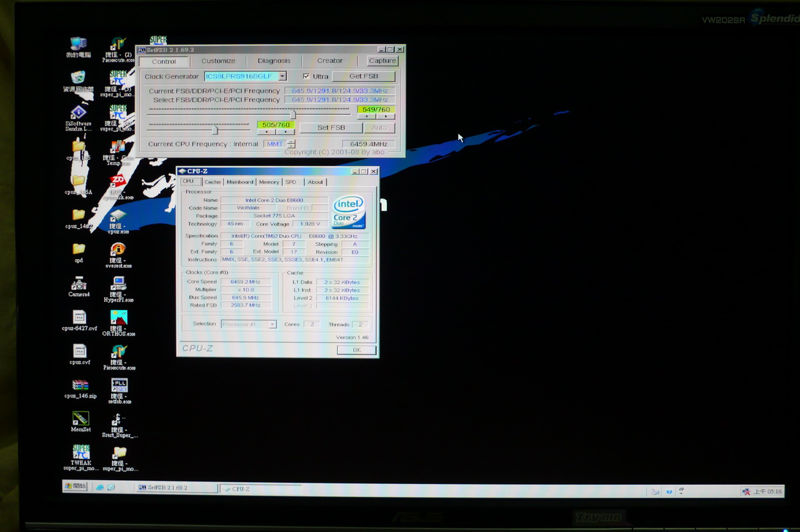Launch the setfsb.exe desktop shortcut

click(x=119, y=392)
